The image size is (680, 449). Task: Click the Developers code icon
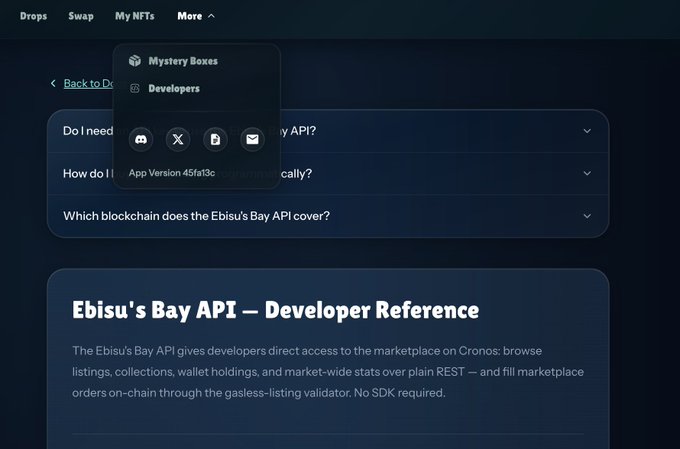click(135, 88)
